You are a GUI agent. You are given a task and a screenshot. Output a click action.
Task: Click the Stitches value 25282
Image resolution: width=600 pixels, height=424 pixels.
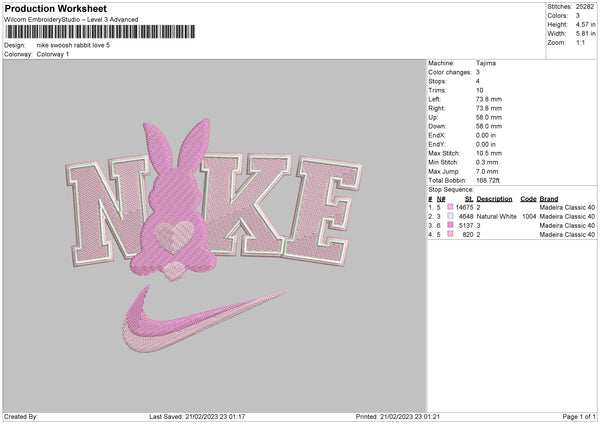tap(585, 7)
